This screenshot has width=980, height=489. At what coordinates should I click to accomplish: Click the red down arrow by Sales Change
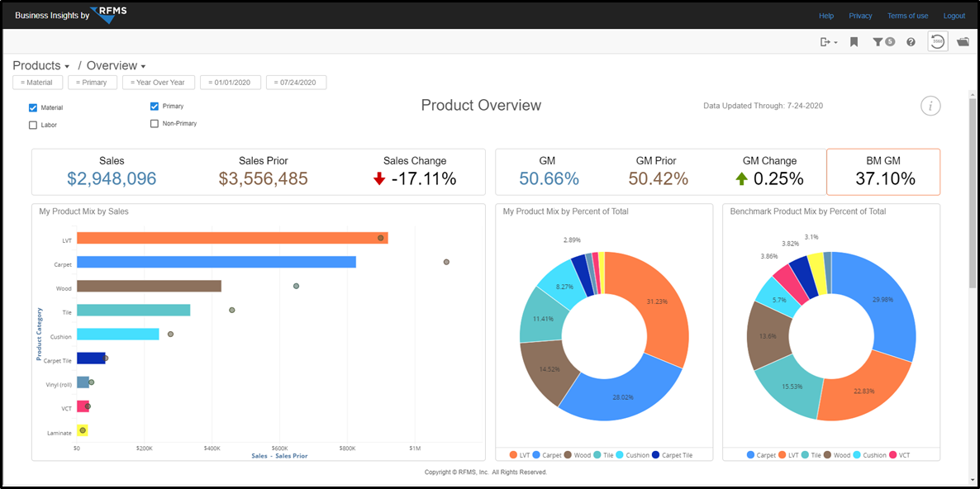378,179
